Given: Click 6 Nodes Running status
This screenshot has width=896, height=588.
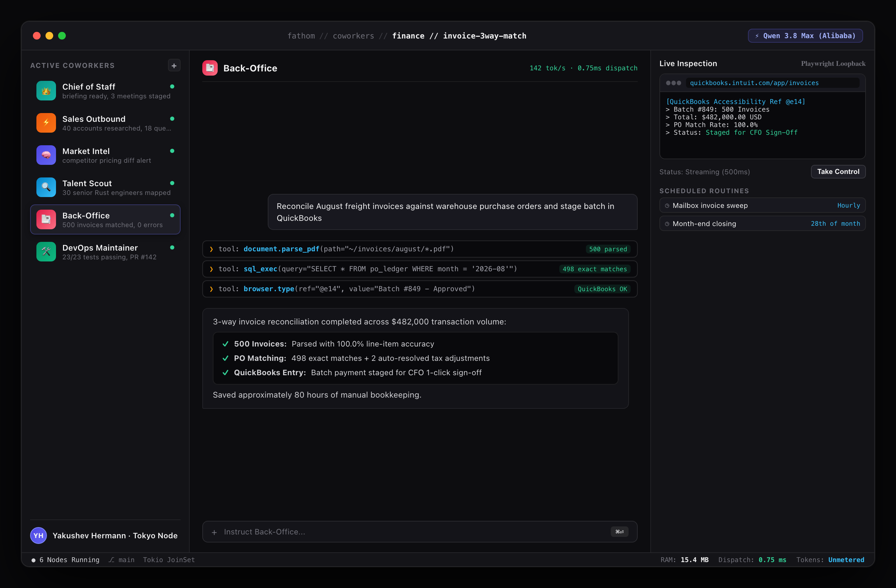Looking at the screenshot, I should [65, 560].
